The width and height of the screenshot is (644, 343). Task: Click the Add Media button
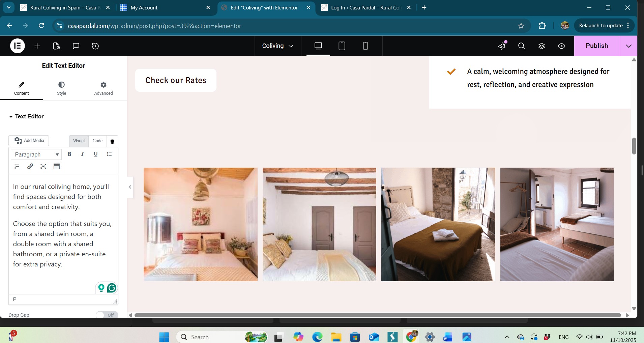pyautogui.click(x=29, y=141)
